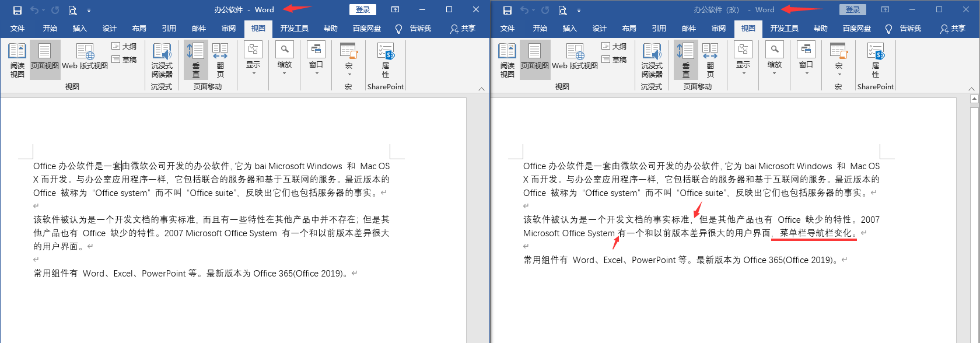Image resolution: width=980 pixels, height=343 pixels.
Task: Expand 缩放 dropdown in right window
Action: coord(774,58)
